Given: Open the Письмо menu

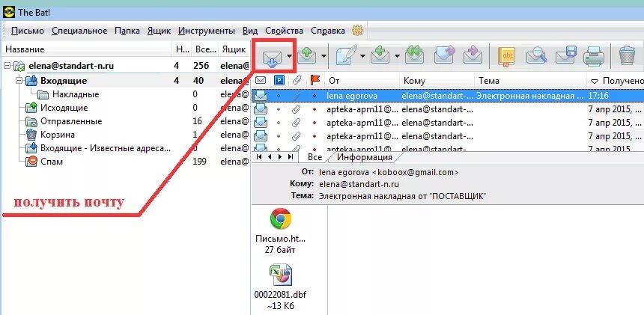Looking at the screenshot, I should point(28,31).
